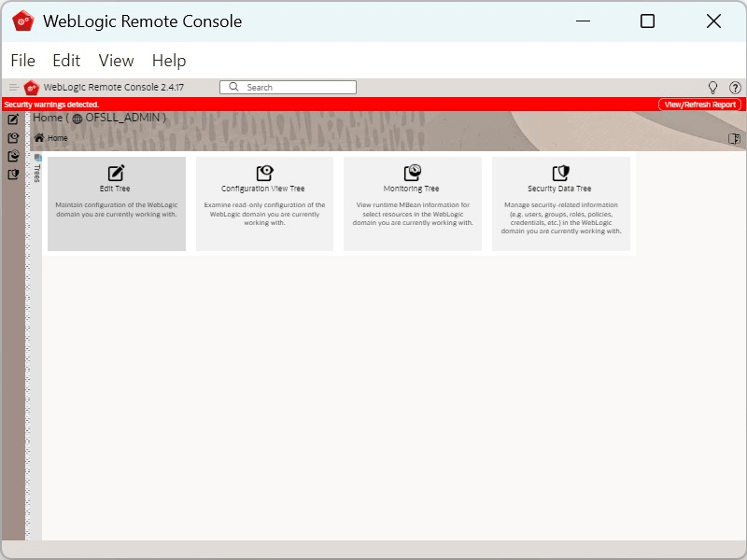Click the Security warnings detected text
This screenshot has height=560, width=747.
(51, 105)
